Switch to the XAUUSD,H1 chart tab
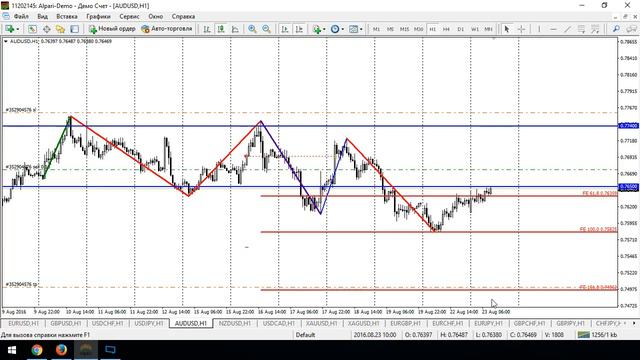The image size is (640, 360). coord(322,323)
